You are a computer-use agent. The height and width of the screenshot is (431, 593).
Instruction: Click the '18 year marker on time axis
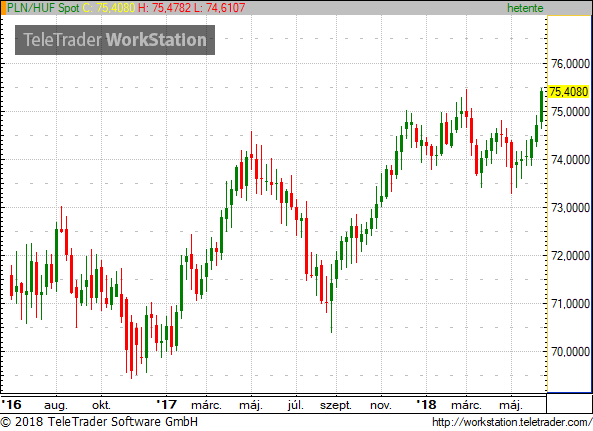pyautogui.click(x=426, y=405)
